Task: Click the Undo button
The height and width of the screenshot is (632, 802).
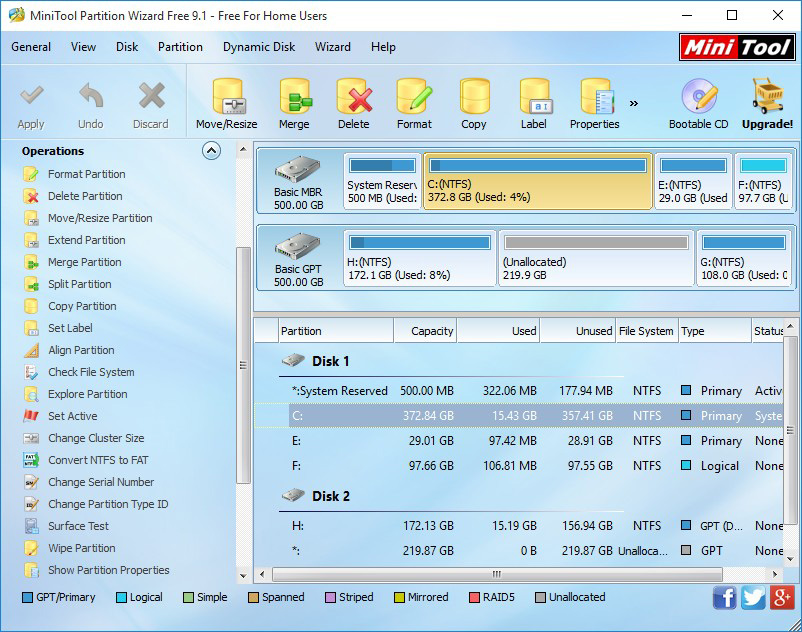Action: tap(91, 104)
